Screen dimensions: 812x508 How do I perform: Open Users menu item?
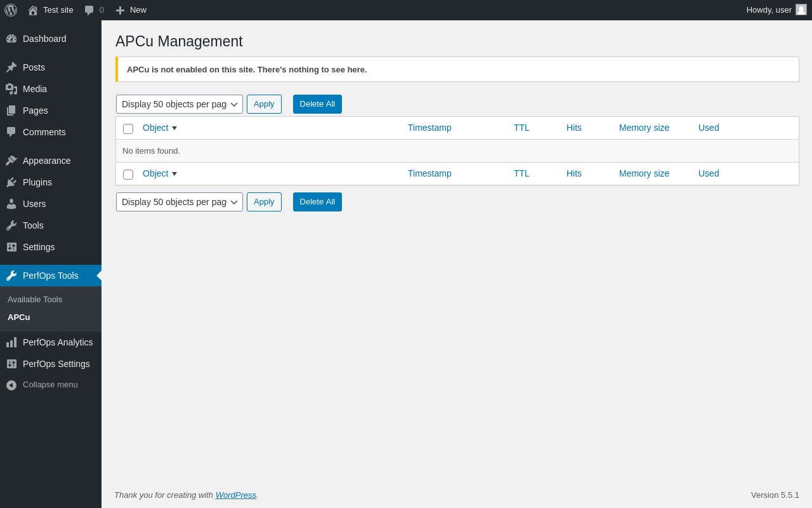click(51, 204)
